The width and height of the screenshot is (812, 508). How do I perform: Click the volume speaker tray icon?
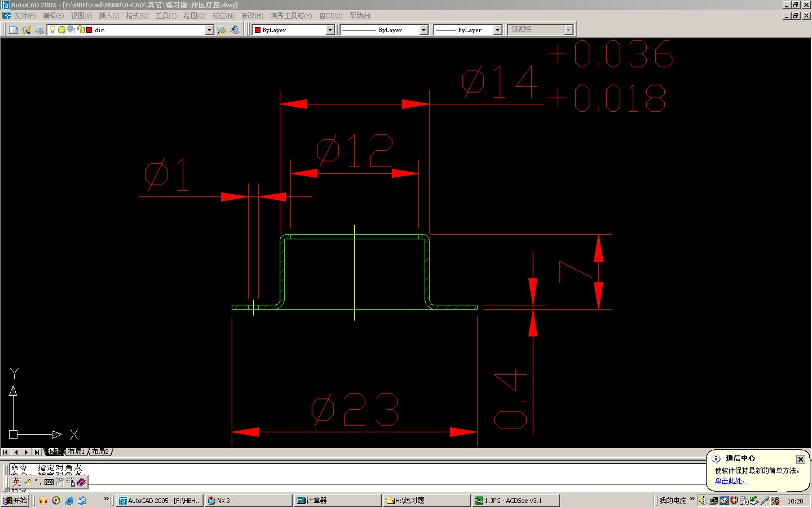coord(703,501)
